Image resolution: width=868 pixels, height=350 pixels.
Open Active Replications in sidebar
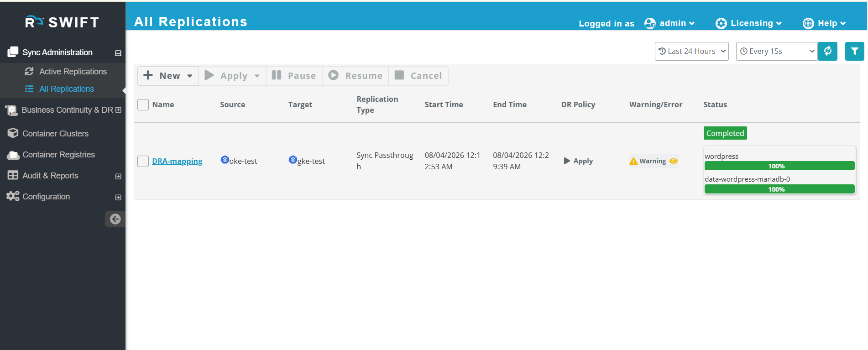coord(73,72)
